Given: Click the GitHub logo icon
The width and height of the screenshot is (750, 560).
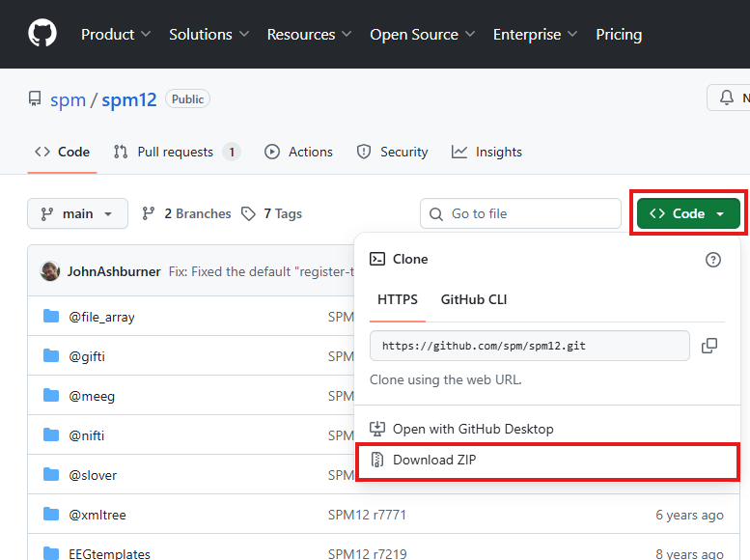Looking at the screenshot, I should 42,34.
